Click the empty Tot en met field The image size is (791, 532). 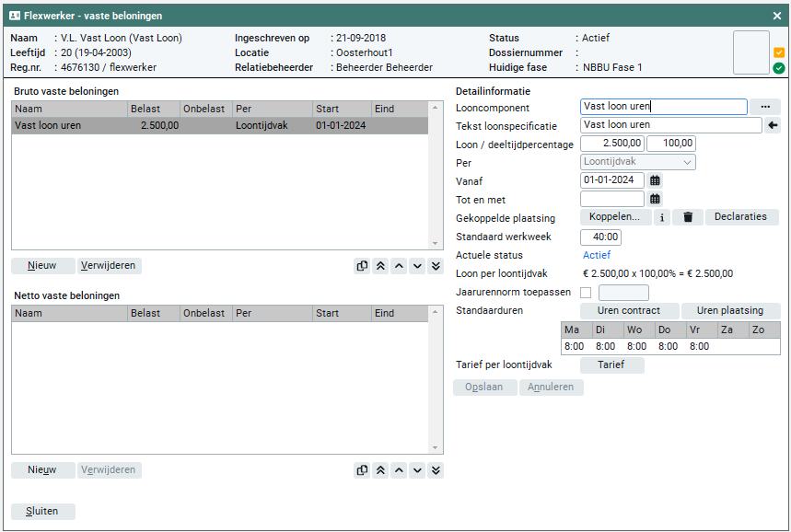(x=612, y=199)
